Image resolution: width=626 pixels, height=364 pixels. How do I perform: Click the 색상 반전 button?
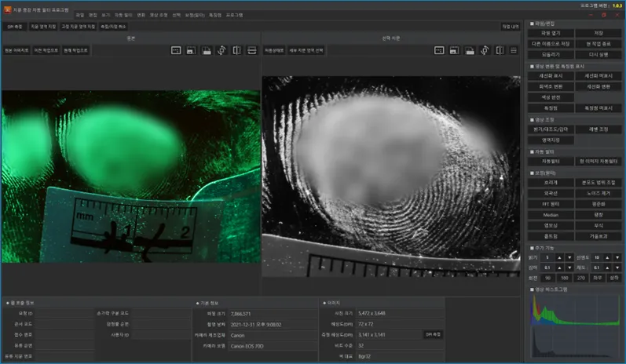click(551, 97)
